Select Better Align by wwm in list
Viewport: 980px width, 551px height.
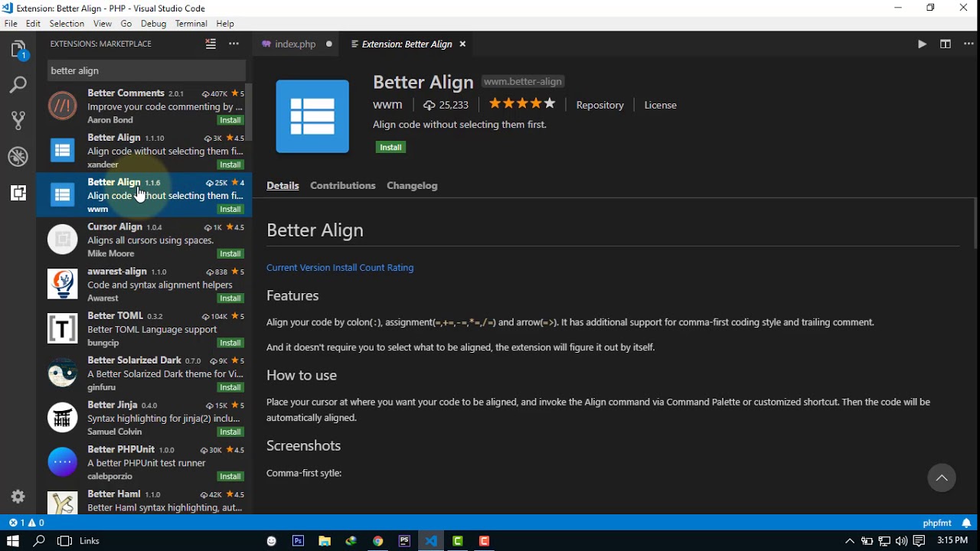(x=144, y=195)
